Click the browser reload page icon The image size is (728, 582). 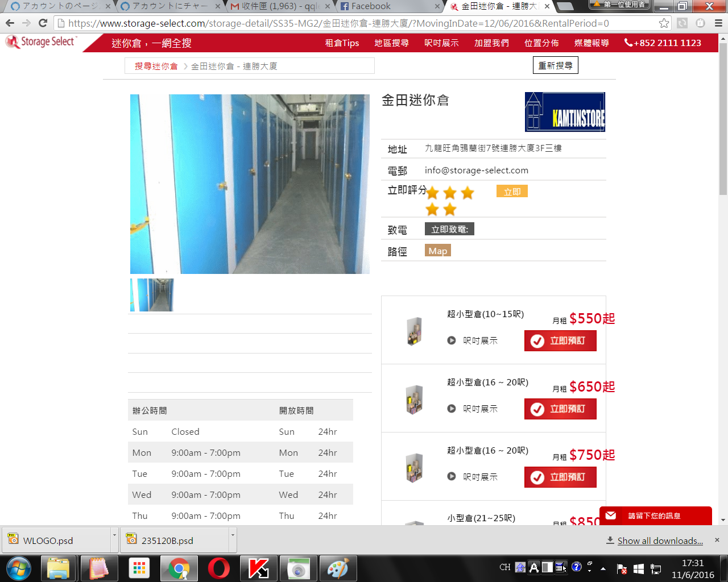click(x=43, y=23)
